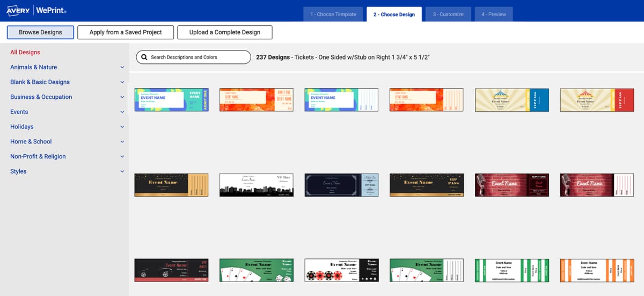644x296 pixels.
Task: Select the All Designs filter link
Action: pos(25,53)
